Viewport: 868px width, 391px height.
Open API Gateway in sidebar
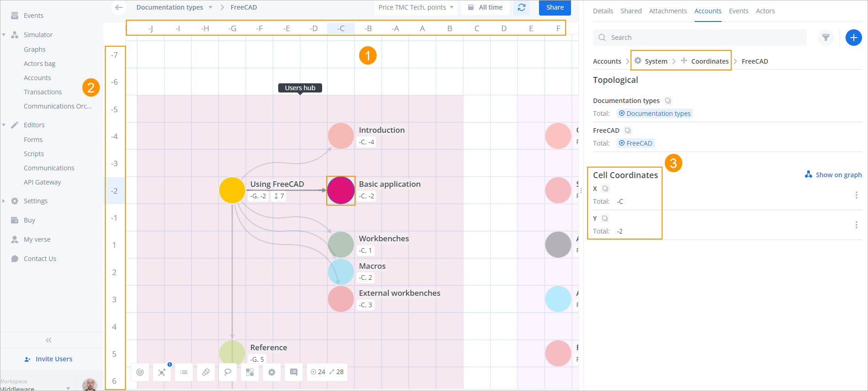[x=42, y=182]
